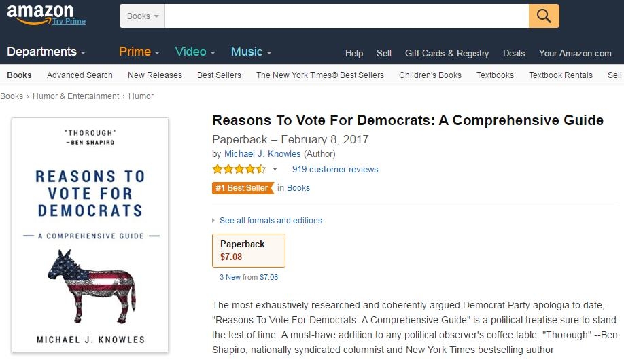Visit author Michael J. Knowles link
This screenshot has width=624, height=364.
point(263,154)
